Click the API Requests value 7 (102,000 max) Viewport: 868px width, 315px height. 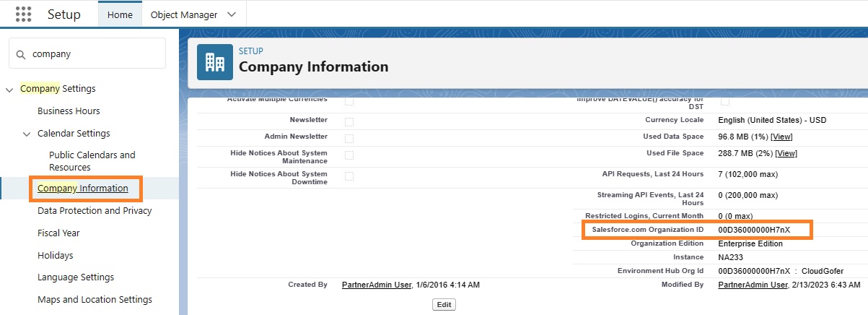(749, 174)
